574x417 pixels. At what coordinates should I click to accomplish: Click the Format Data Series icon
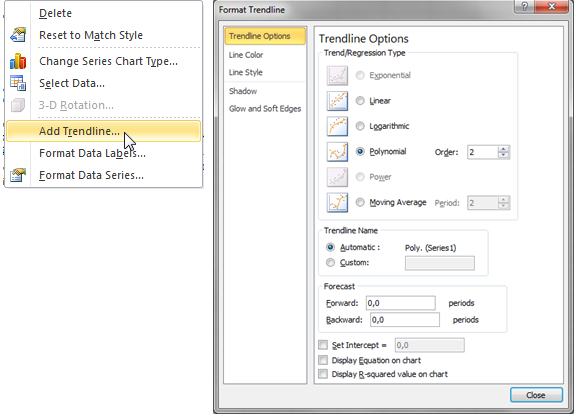click(18, 175)
